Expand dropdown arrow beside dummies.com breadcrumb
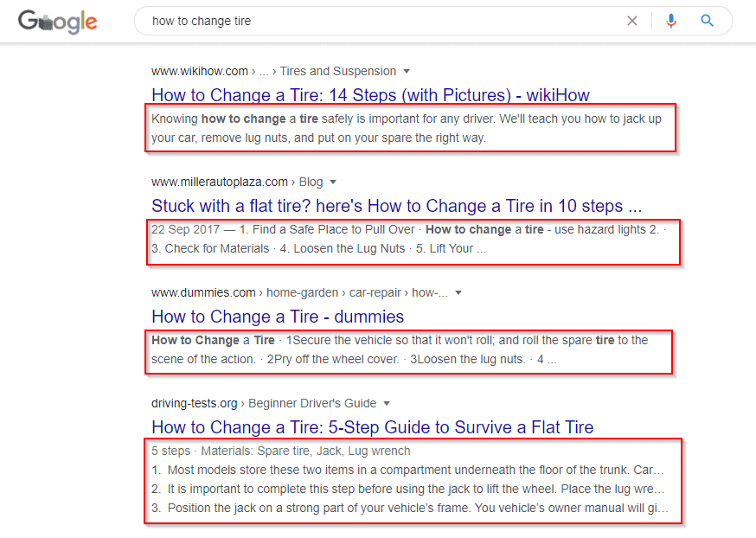Image resolution: width=756 pixels, height=538 pixels. pos(458,292)
